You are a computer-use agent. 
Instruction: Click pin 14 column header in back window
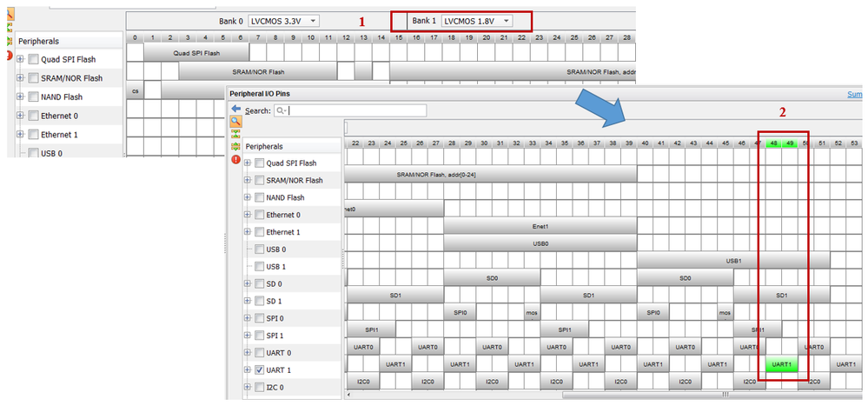381,37
